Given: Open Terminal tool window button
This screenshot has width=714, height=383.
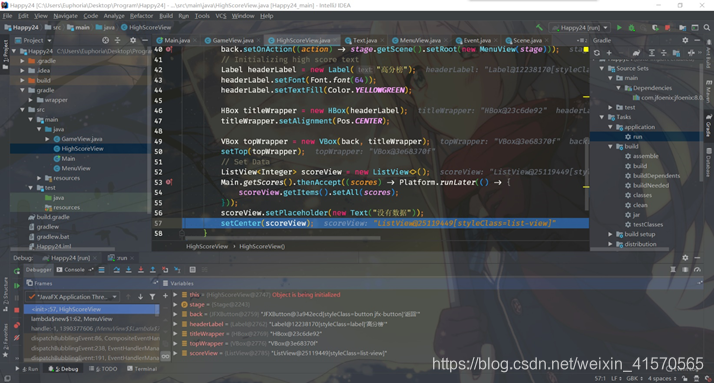Looking at the screenshot, I should 142,369.
